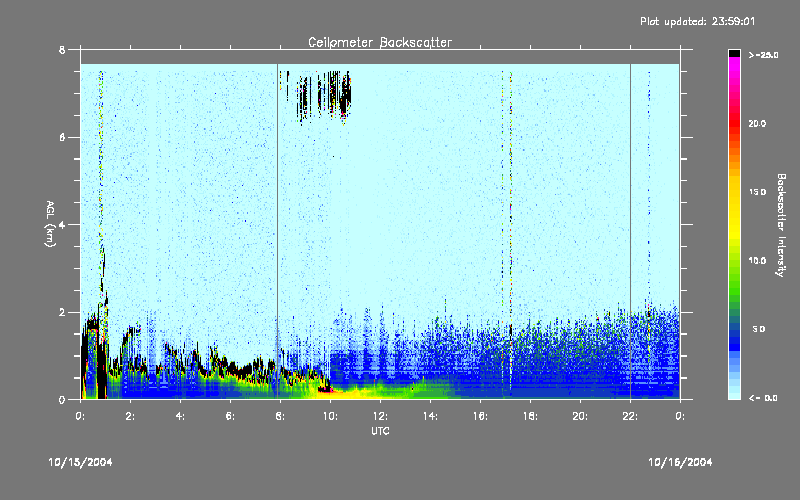Click the gray vertical line at 22 UTC
Screen dimensions: 800x500
630,231
